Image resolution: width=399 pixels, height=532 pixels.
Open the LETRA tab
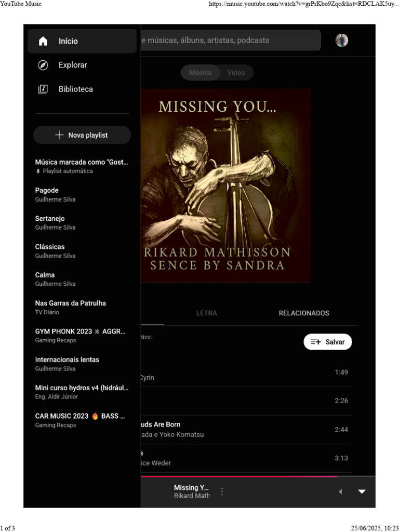click(207, 313)
